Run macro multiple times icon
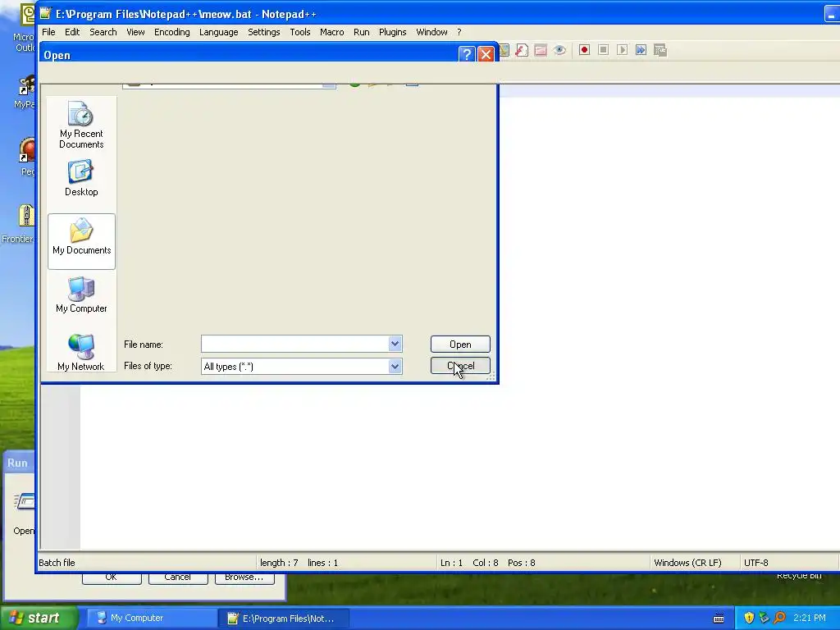This screenshot has width=840, height=630. pyautogui.click(x=641, y=50)
